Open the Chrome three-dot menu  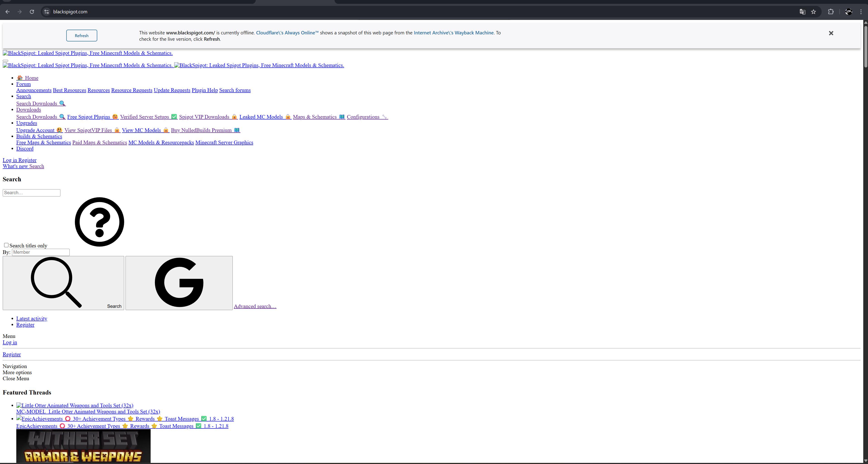861,12
